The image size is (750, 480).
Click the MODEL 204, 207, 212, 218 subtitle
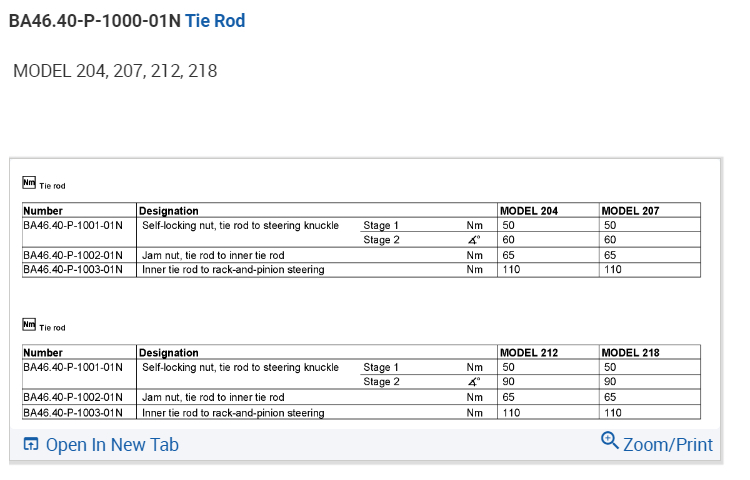pos(115,71)
